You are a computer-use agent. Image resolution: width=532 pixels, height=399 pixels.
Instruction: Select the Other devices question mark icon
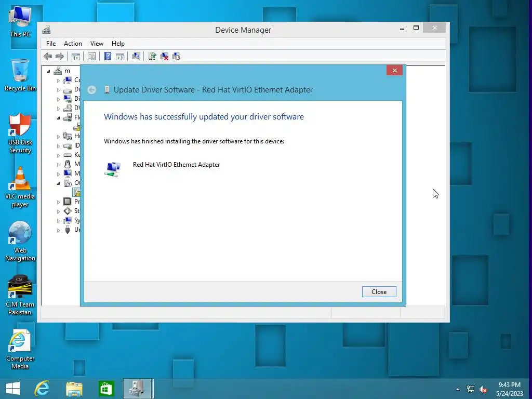click(x=68, y=183)
